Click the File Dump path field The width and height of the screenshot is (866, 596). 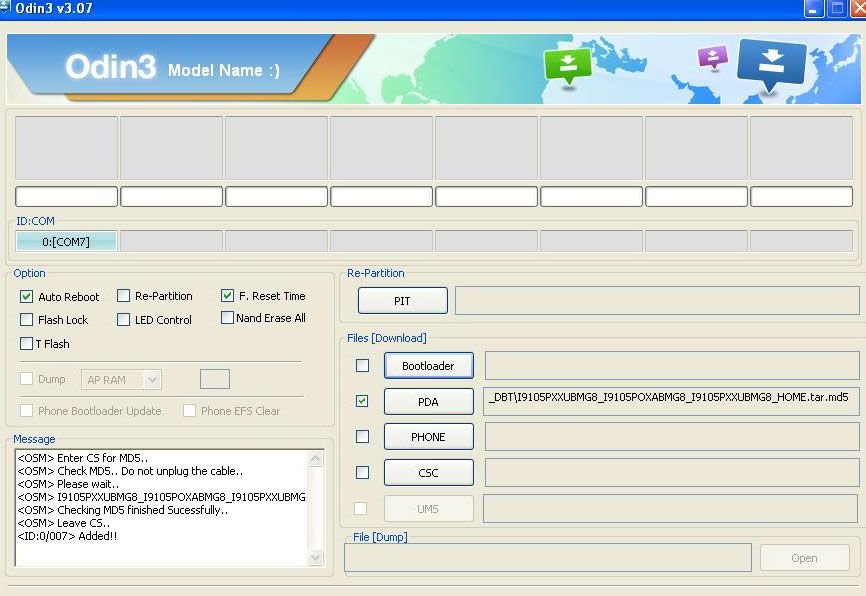tap(548, 558)
